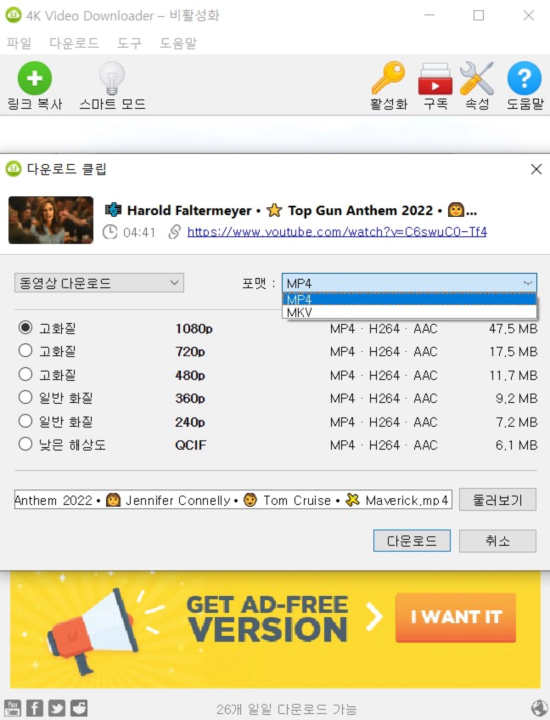Click the Facebook icon in status bar
Image resolution: width=550 pixels, height=720 pixels.
click(x=34, y=708)
